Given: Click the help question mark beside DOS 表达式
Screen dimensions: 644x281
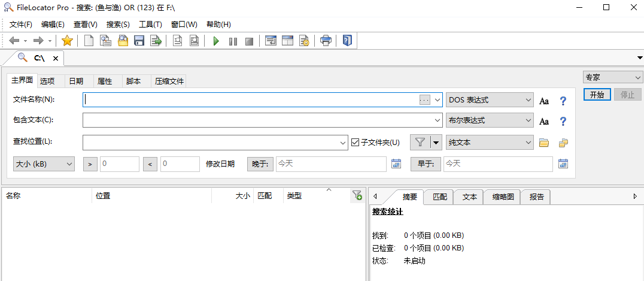Looking at the screenshot, I should pos(563,101).
